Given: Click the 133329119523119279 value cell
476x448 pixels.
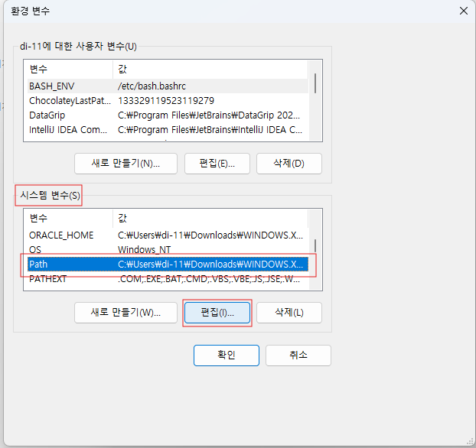Looking at the screenshot, I should tap(166, 101).
